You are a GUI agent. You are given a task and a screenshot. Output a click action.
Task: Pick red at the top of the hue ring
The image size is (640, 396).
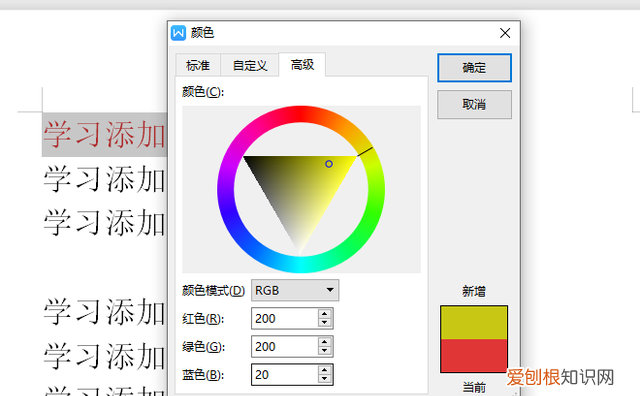click(301, 114)
